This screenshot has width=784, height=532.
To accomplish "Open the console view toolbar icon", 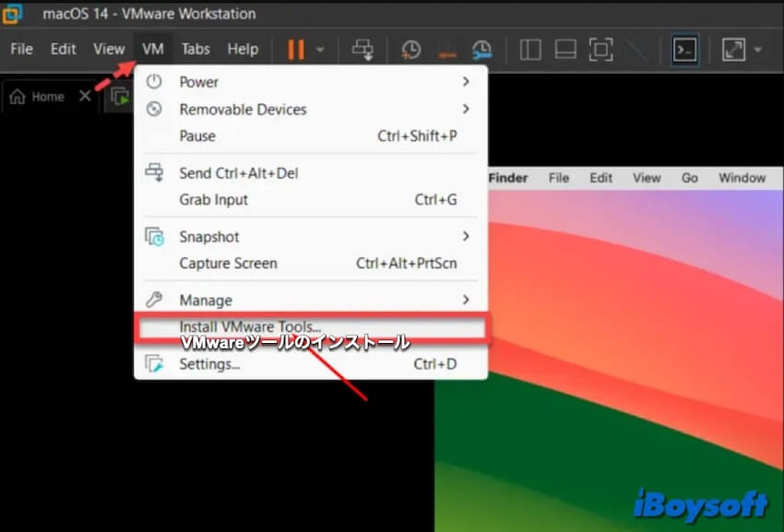I will pyautogui.click(x=684, y=50).
